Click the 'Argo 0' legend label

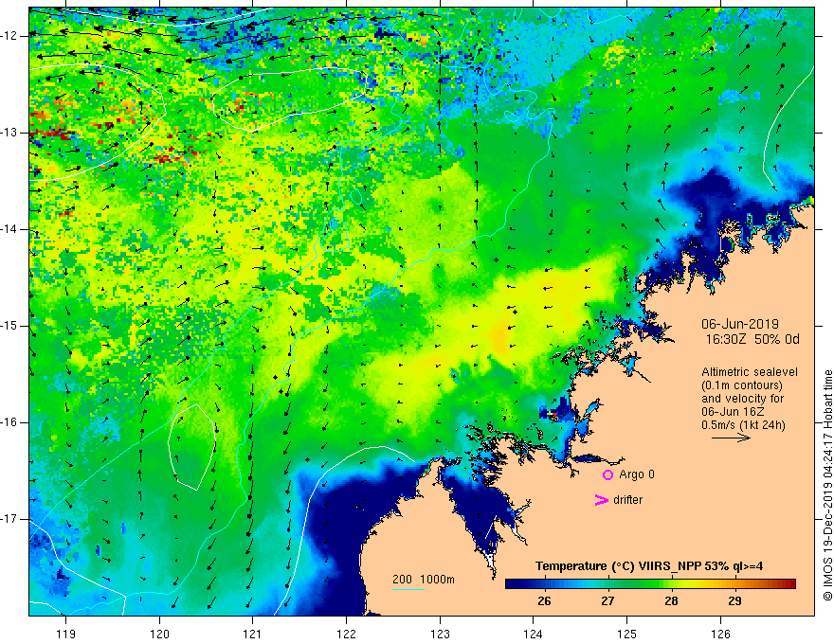(x=637, y=474)
